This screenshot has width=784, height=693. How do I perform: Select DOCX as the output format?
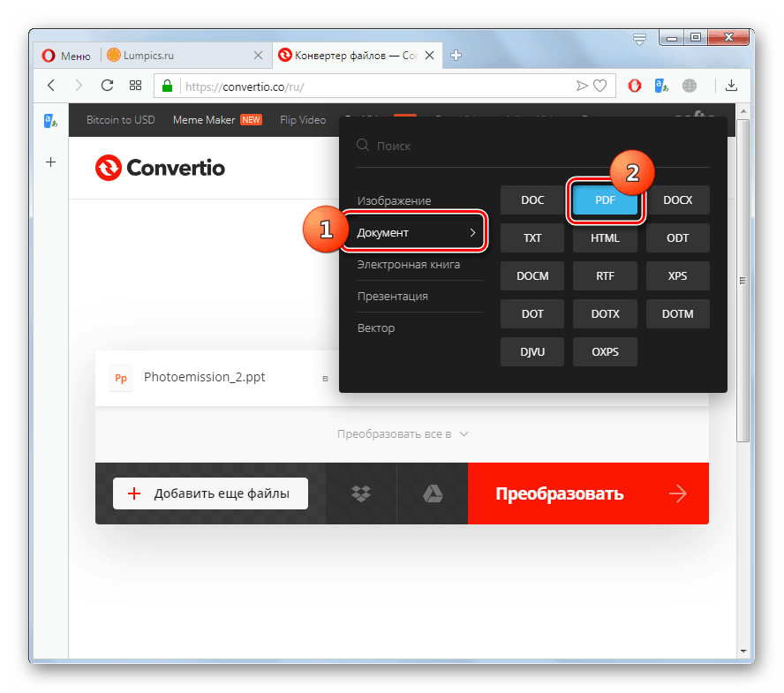pos(677,200)
